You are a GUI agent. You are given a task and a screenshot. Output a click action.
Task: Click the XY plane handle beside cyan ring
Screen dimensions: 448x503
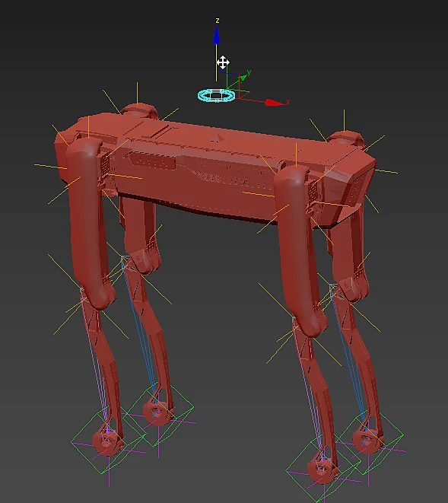coord(244,94)
